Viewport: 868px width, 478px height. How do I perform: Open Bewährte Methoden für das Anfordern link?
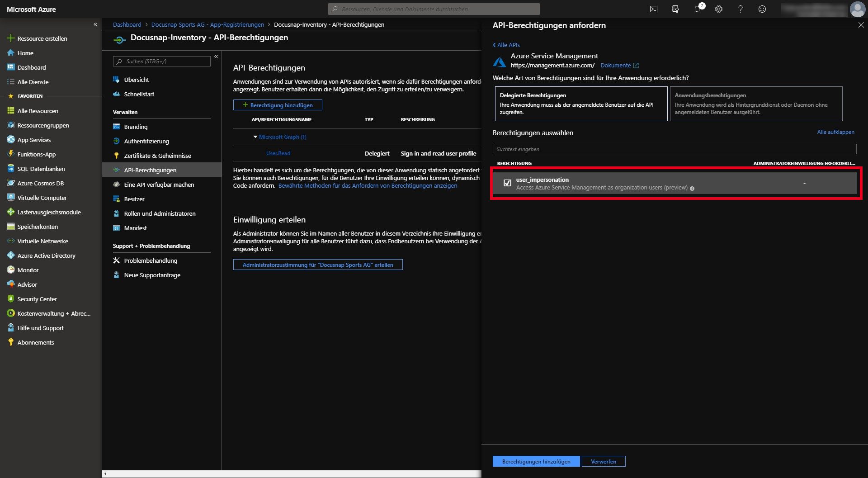(368, 186)
